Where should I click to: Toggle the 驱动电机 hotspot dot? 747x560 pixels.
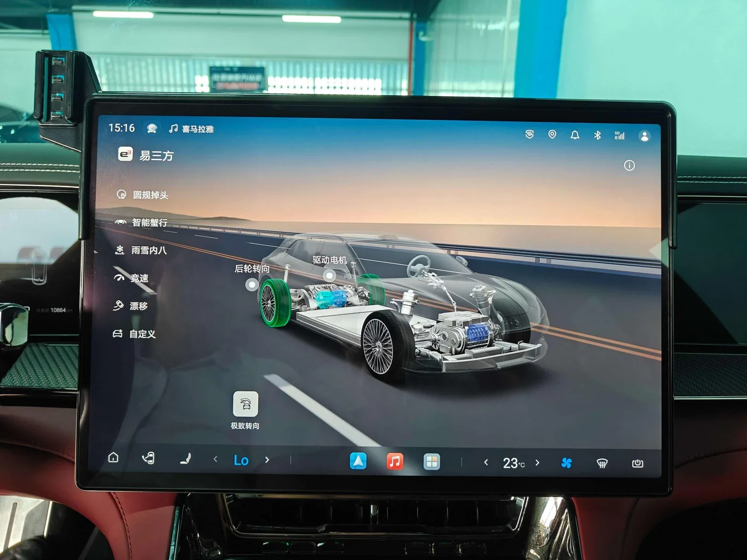[x=330, y=276]
